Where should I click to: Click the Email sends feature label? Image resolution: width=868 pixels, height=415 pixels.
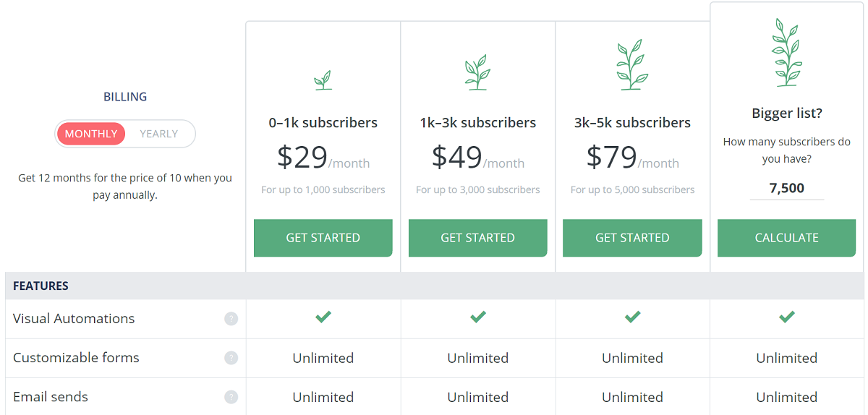51,397
